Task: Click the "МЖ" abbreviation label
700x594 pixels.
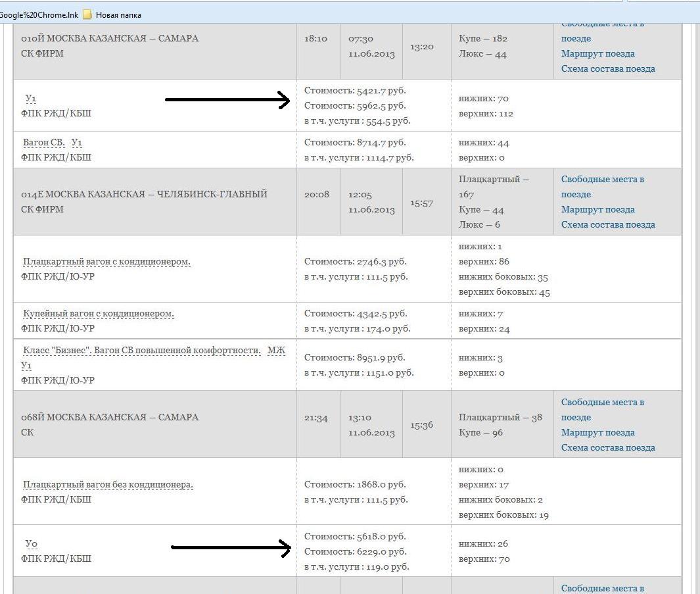Action: tap(276, 350)
